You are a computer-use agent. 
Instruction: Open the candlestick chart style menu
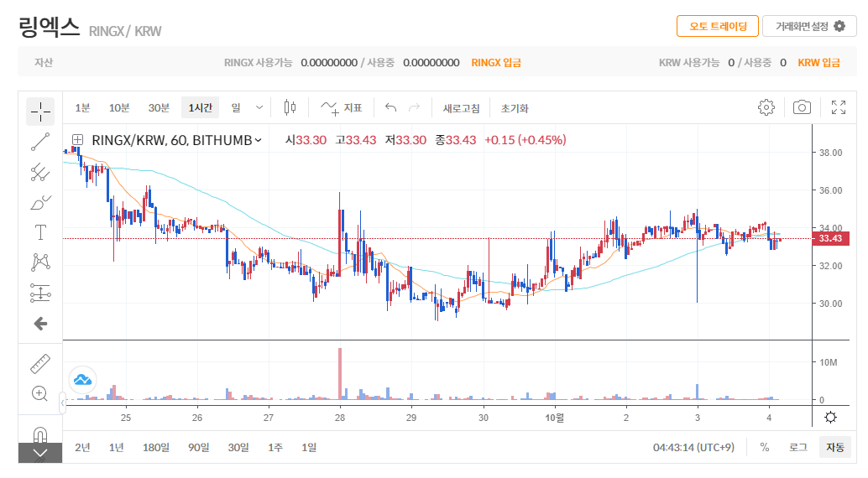[290, 107]
